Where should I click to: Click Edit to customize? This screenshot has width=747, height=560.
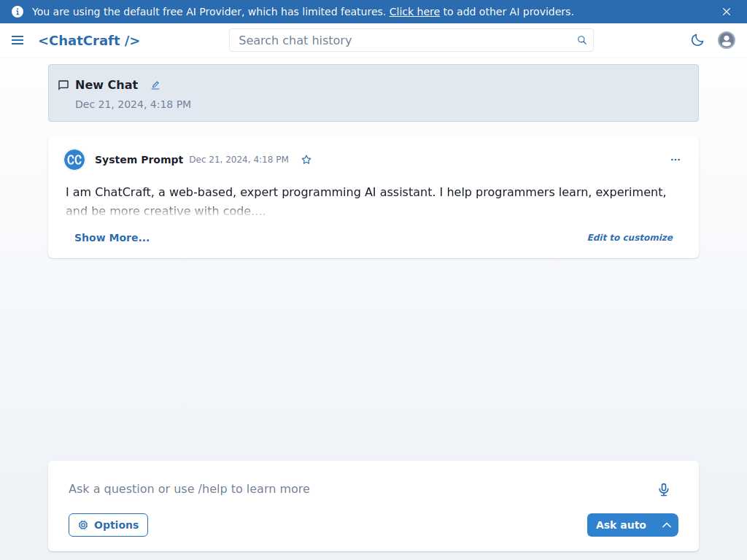coord(630,238)
